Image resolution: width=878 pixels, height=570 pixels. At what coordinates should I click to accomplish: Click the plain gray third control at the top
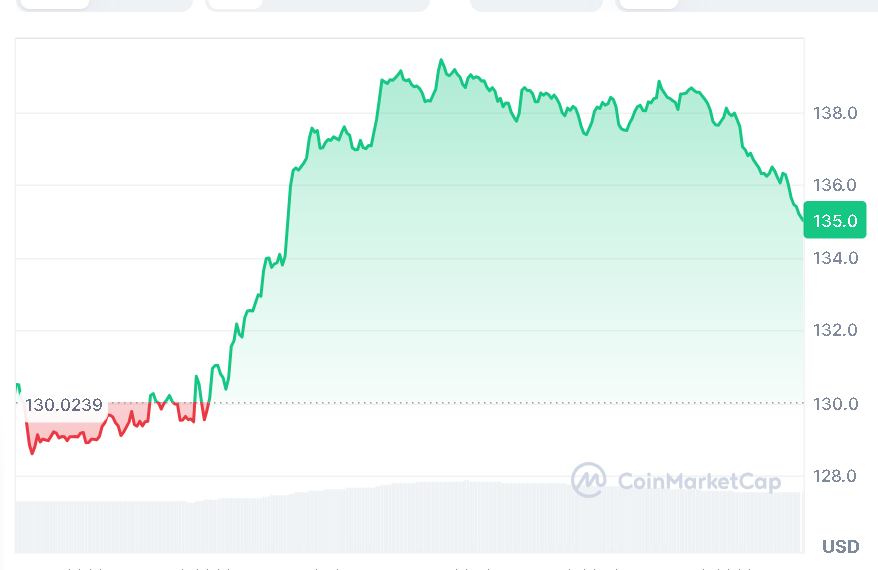[536, 4]
